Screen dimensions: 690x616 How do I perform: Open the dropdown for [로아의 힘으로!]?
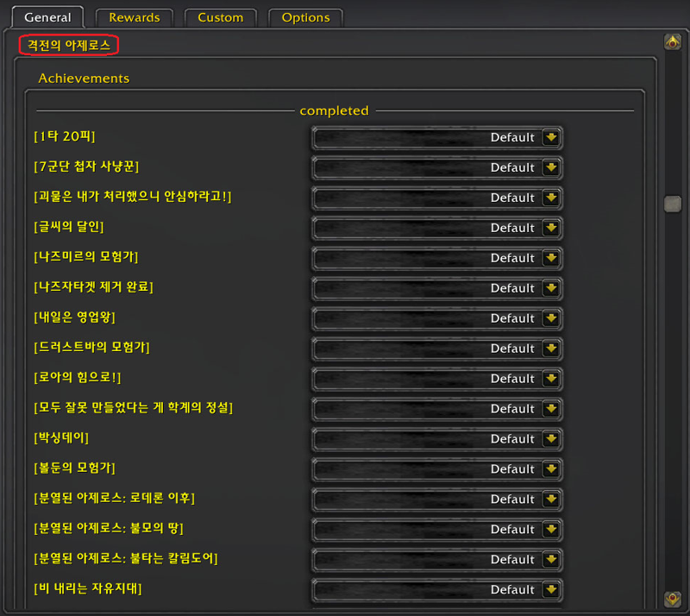tap(437, 379)
